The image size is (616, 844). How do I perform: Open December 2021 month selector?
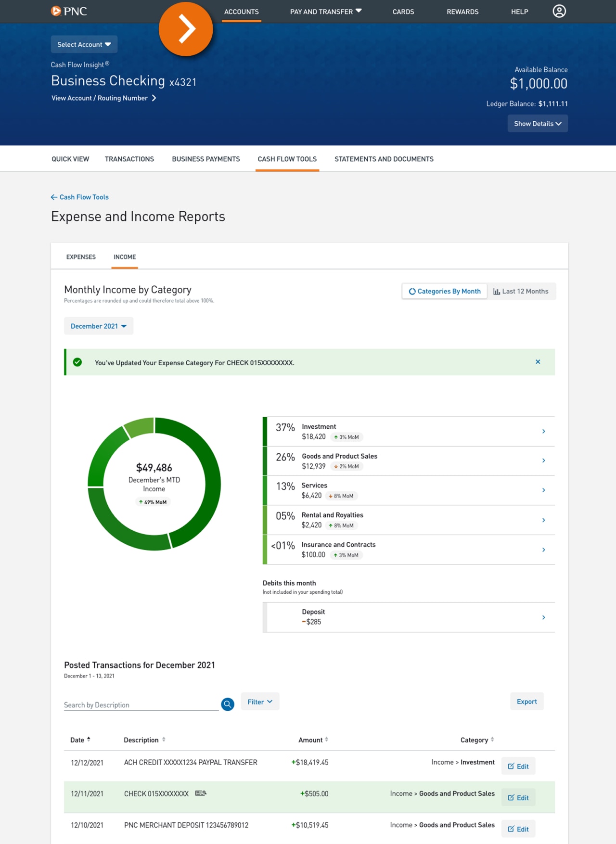(x=99, y=326)
